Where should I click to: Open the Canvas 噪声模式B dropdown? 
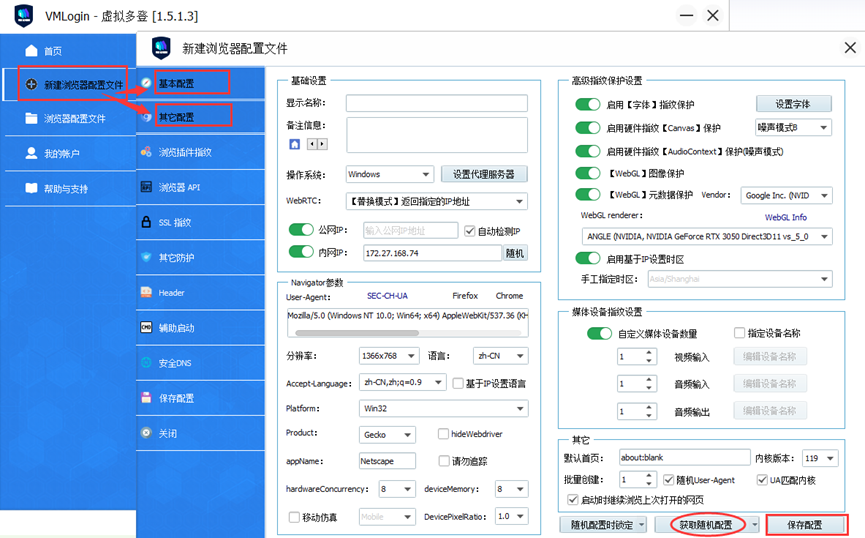(x=793, y=127)
